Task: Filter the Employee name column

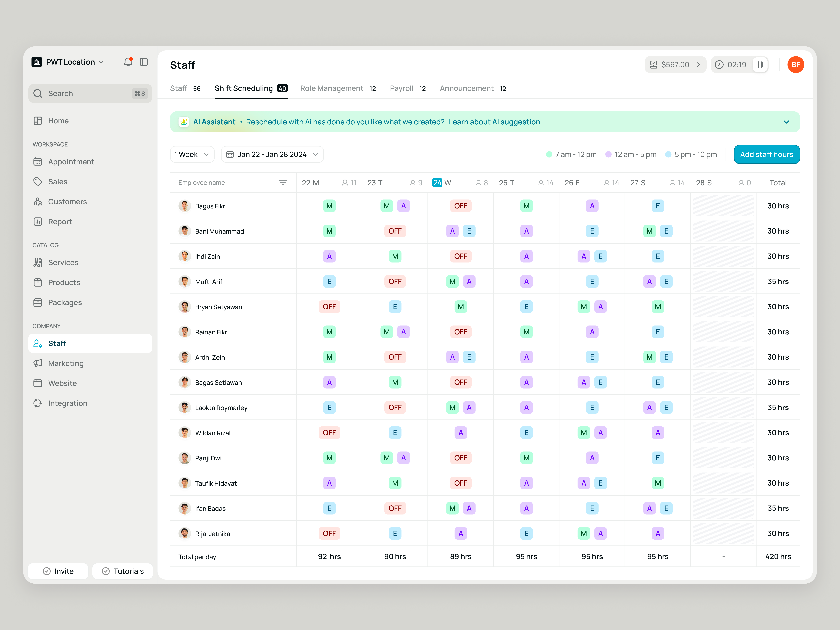Action: click(283, 183)
